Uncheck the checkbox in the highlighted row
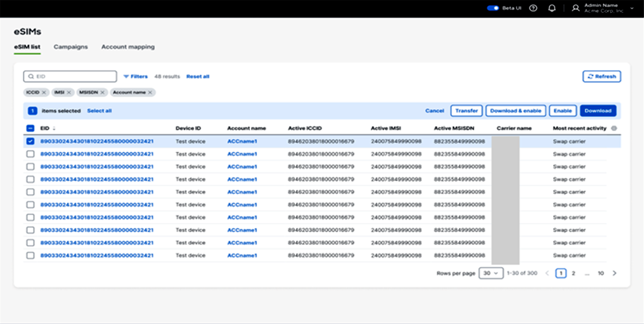The image size is (644, 324). click(x=30, y=141)
